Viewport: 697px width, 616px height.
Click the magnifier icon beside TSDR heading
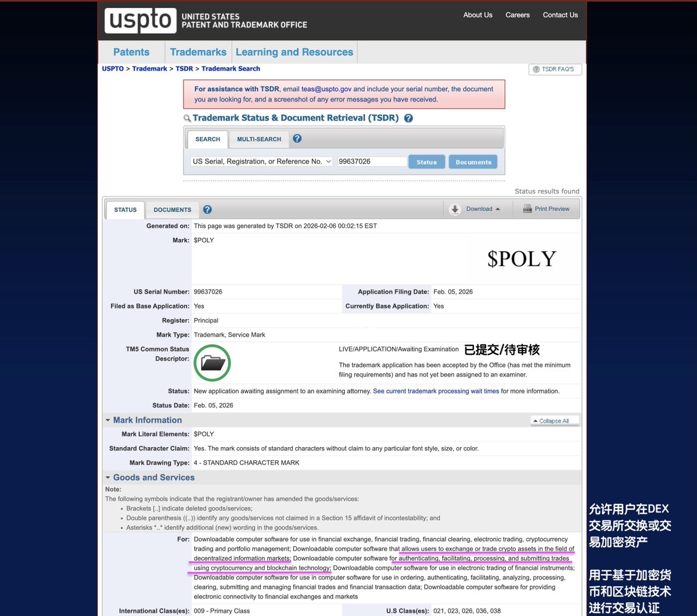tap(187, 118)
